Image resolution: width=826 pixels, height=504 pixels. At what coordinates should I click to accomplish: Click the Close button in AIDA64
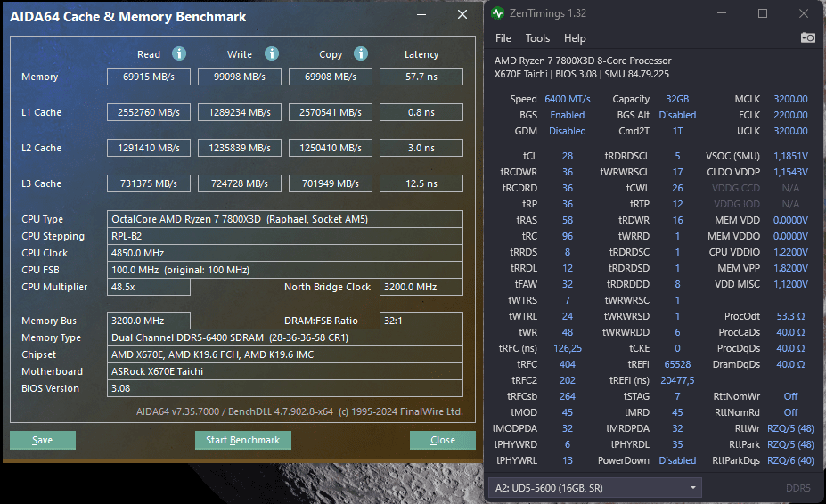[443, 440]
